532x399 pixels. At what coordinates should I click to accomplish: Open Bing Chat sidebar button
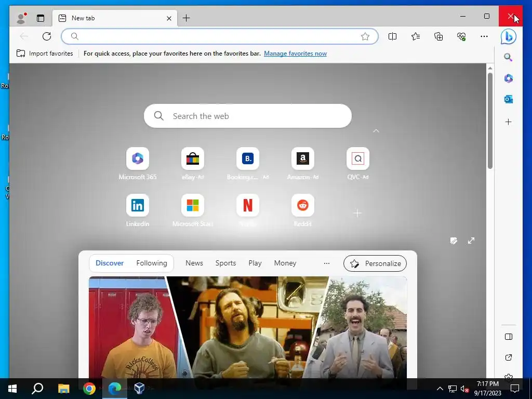508,36
